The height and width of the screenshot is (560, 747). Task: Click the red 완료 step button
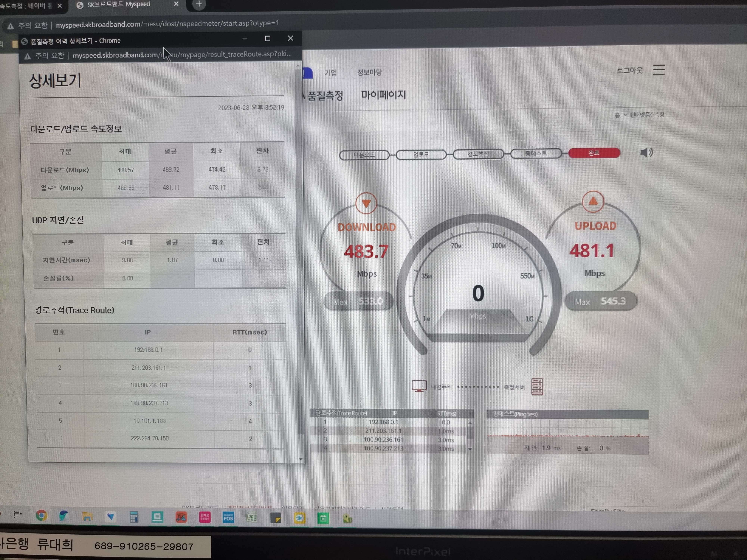point(594,153)
